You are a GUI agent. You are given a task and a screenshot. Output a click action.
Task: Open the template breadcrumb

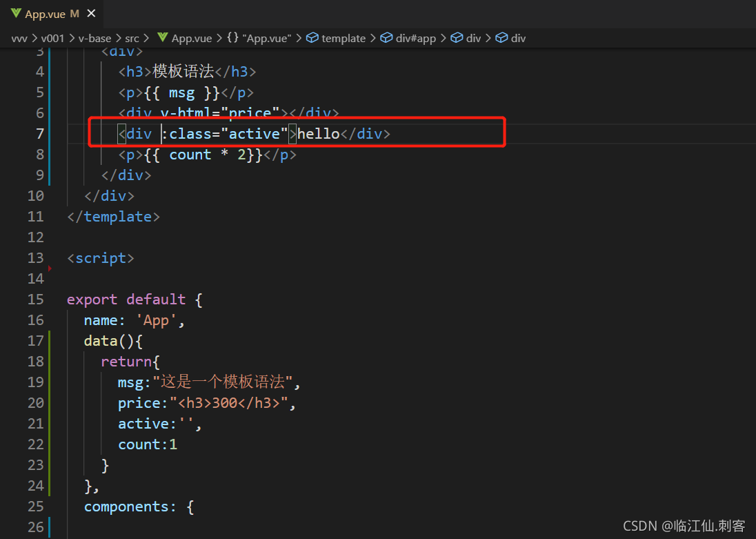(x=344, y=38)
